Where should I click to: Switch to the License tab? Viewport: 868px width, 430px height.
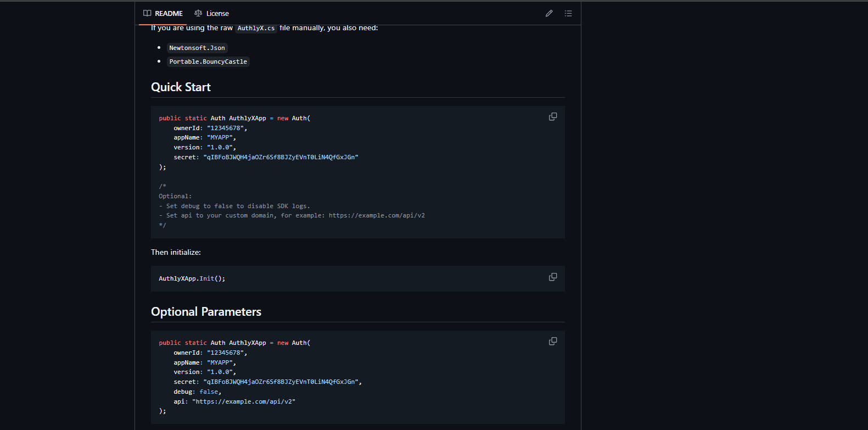[212, 13]
